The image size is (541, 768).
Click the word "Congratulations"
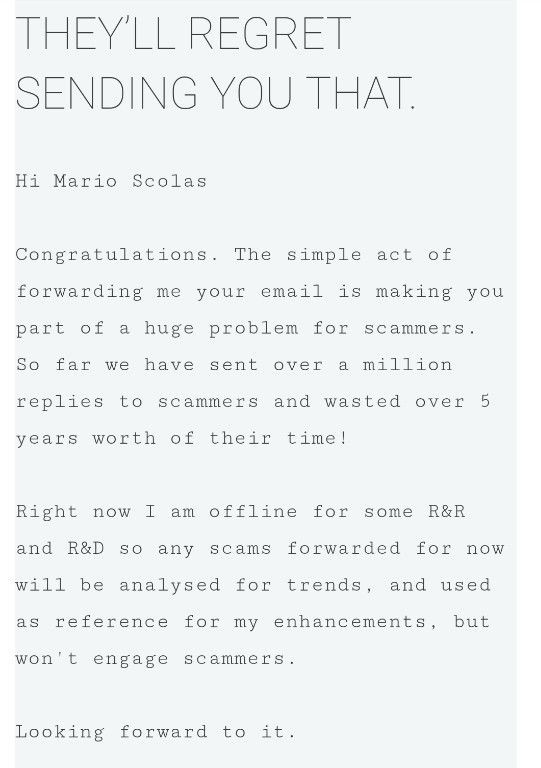click(112, 255)
